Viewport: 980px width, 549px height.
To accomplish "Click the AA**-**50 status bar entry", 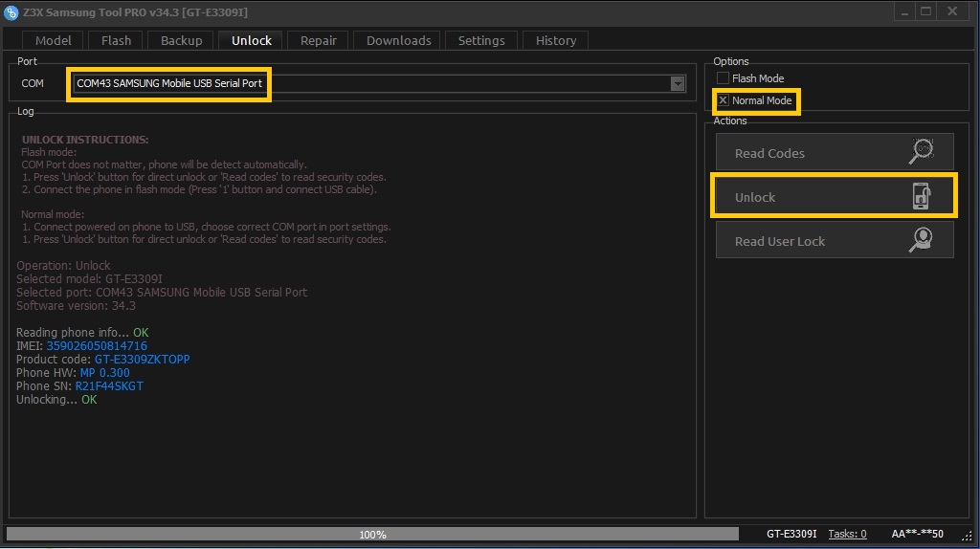I will pyautogui.click(x=917, y=534).
